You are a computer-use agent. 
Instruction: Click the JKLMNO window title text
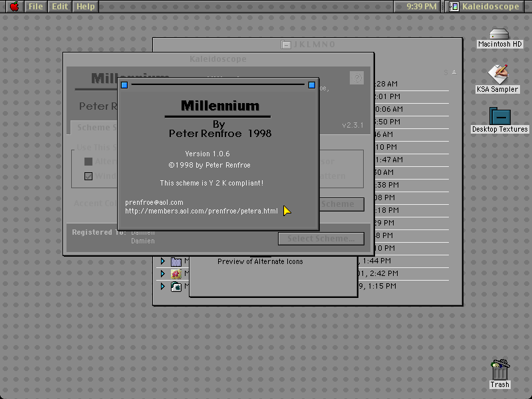pyautogui.click(x=314, y=45)
